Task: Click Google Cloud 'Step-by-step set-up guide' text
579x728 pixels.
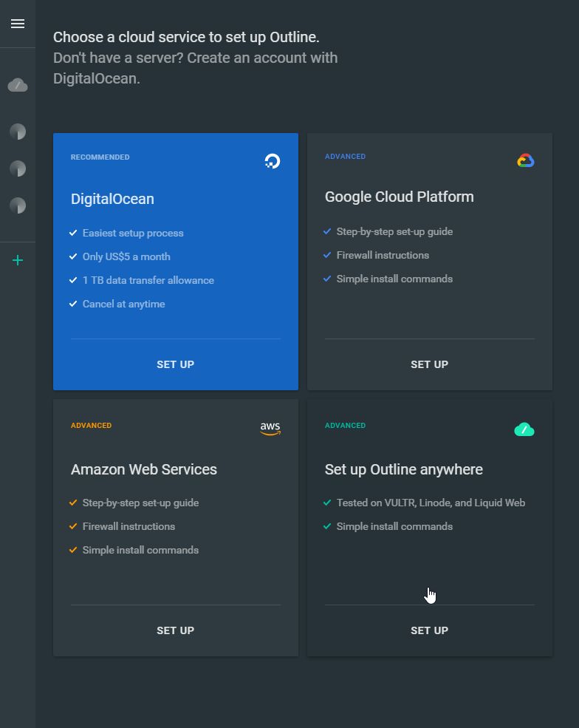Action: (x=394, y=231)
